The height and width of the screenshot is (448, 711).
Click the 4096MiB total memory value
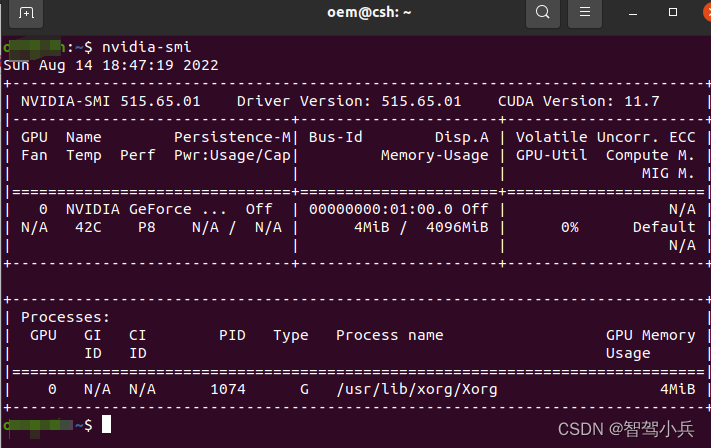click(x=457, y=227)
